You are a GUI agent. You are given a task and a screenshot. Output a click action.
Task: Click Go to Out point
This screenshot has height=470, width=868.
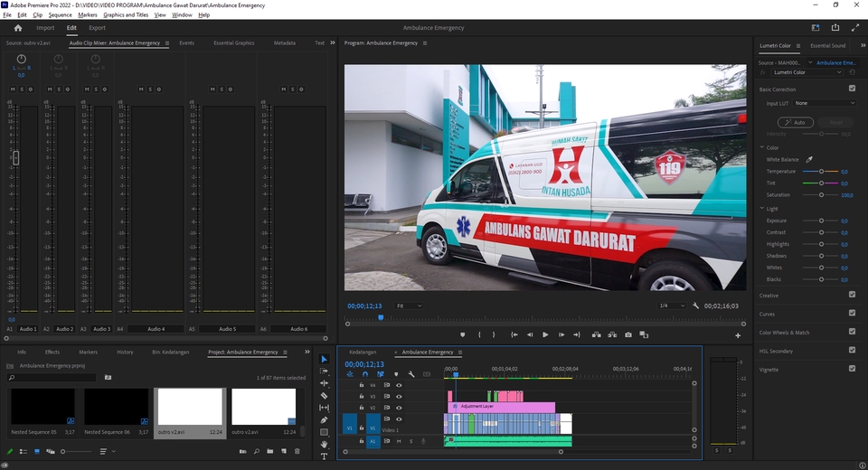[x=577, y=335]
